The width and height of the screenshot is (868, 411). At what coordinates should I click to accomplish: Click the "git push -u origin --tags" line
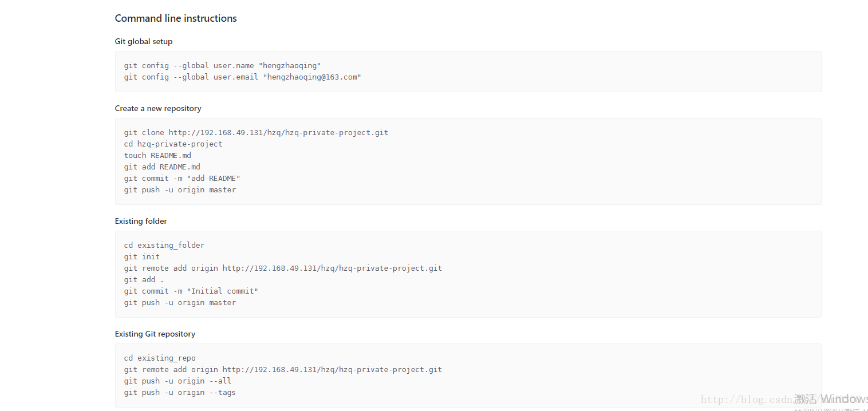point(180,393)
